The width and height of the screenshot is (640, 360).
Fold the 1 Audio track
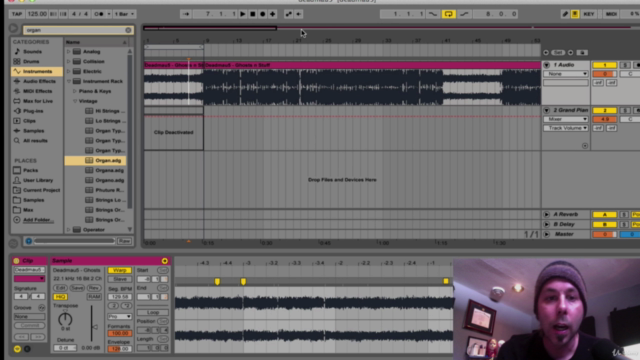point(547,65)
